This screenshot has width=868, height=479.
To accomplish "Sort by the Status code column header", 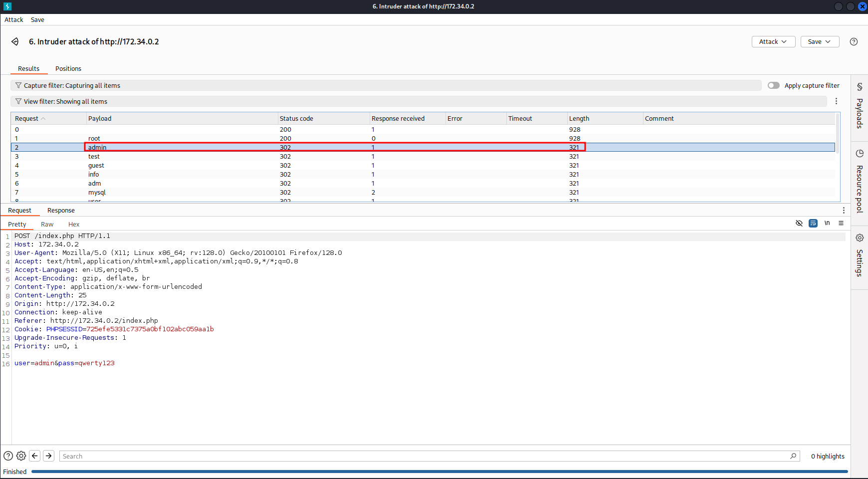I will [x=324, y=119].
